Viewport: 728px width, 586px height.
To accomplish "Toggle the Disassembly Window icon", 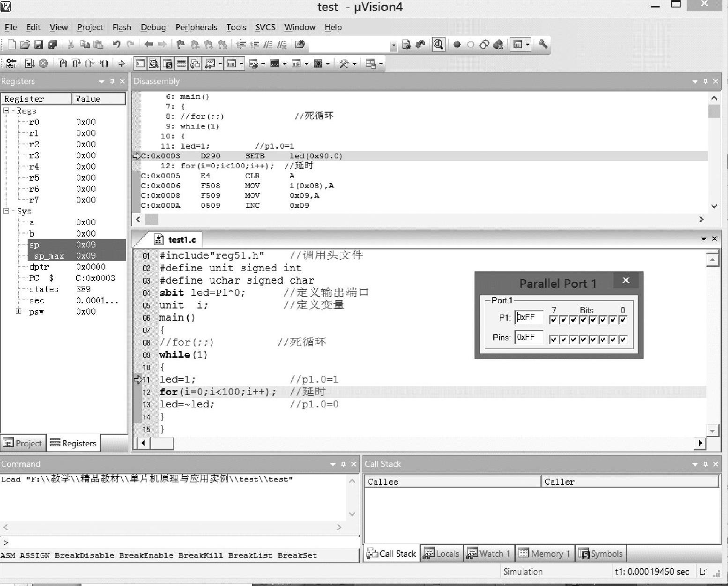I will pyautogui.click(x=154, y=64).
